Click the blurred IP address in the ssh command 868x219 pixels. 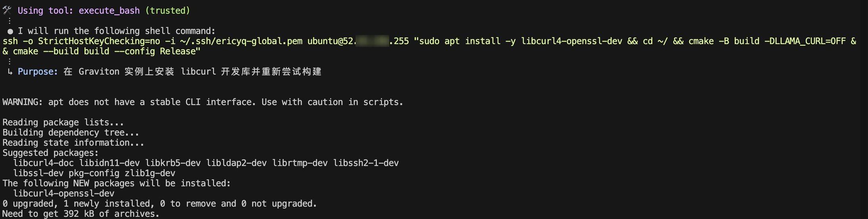click(x=372, y=41)
